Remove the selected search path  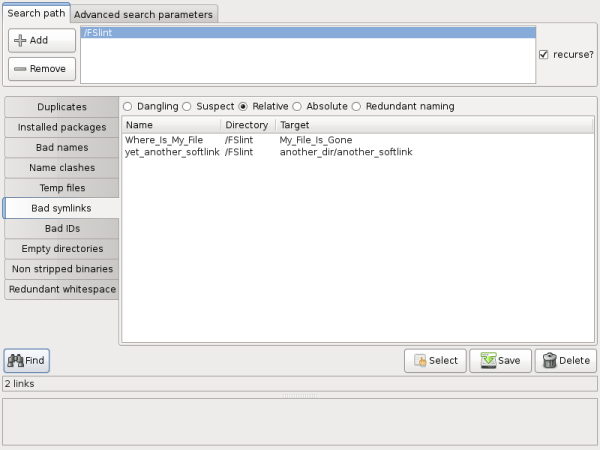(41, 69)
